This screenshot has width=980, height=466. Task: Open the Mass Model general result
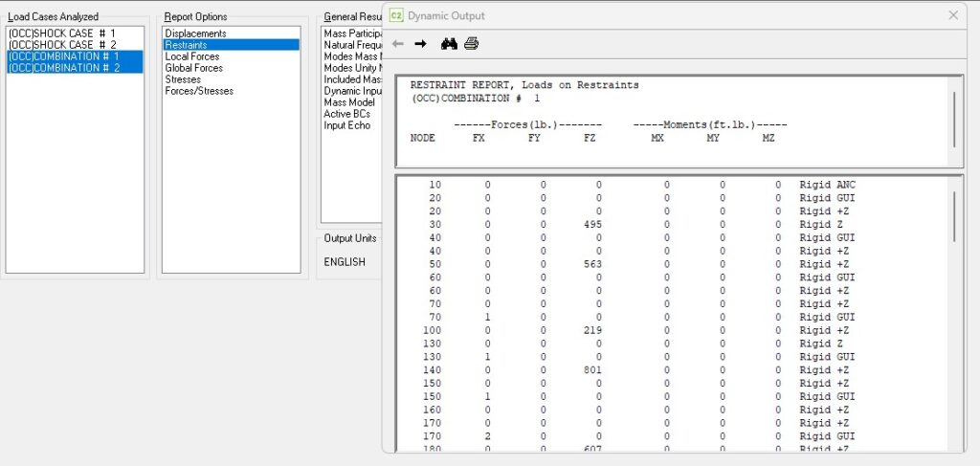pyautogui.click(x=349, y=102)
